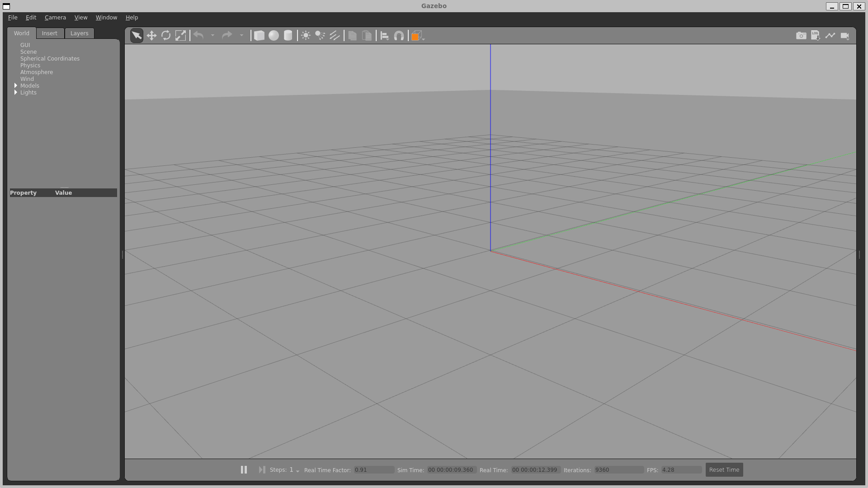Click the Value column header

pyautogui.click(x=85, y=193)
